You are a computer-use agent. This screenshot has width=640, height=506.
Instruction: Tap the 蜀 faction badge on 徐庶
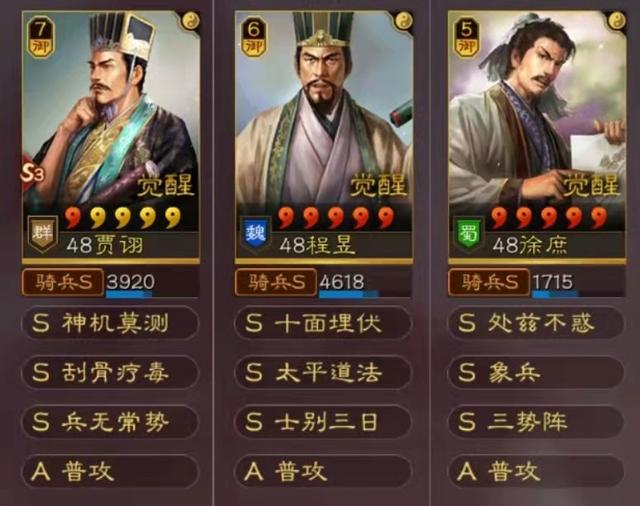tap(469, 233)
